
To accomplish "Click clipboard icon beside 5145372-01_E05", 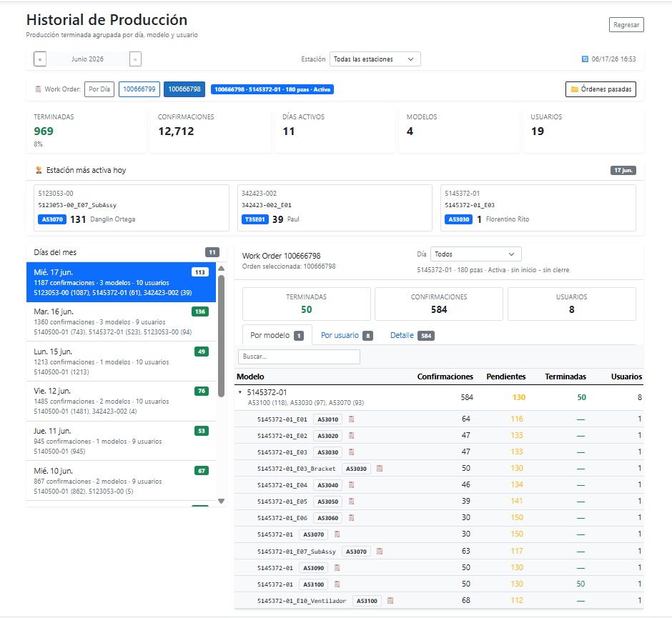I will (352, 501).
